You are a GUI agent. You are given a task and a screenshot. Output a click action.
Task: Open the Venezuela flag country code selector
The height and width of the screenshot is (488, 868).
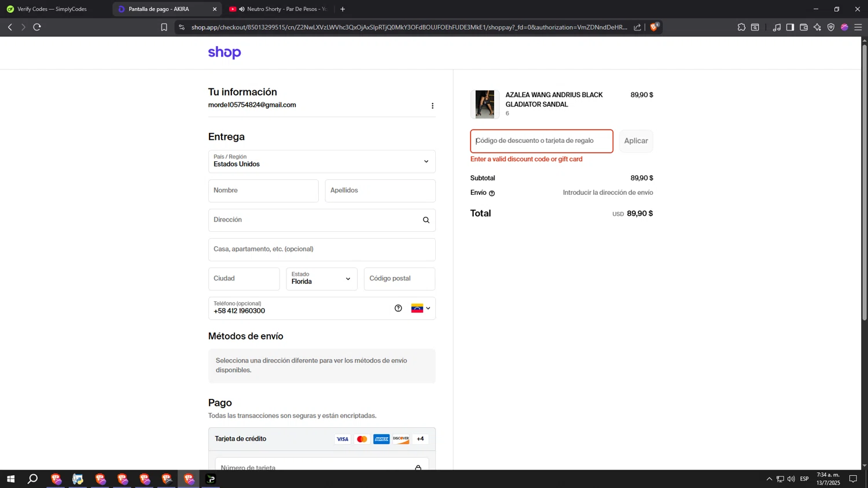point(421,308)
